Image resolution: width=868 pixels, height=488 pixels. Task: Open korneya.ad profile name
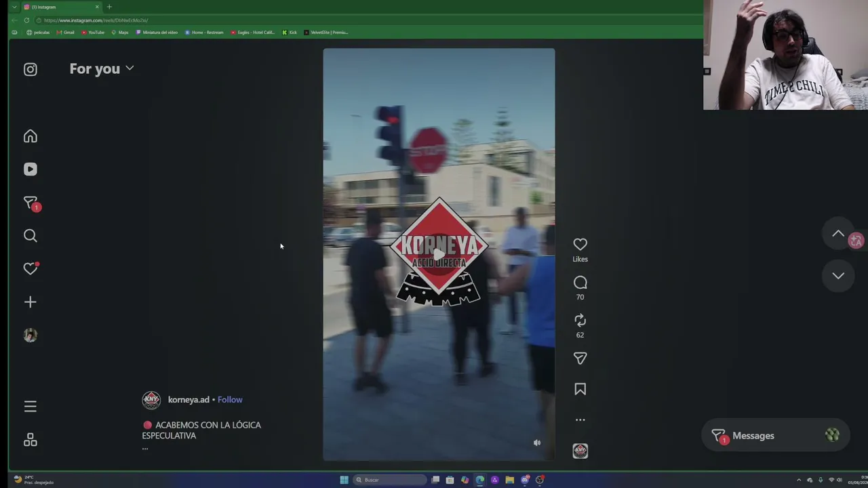tap(189, 400)
